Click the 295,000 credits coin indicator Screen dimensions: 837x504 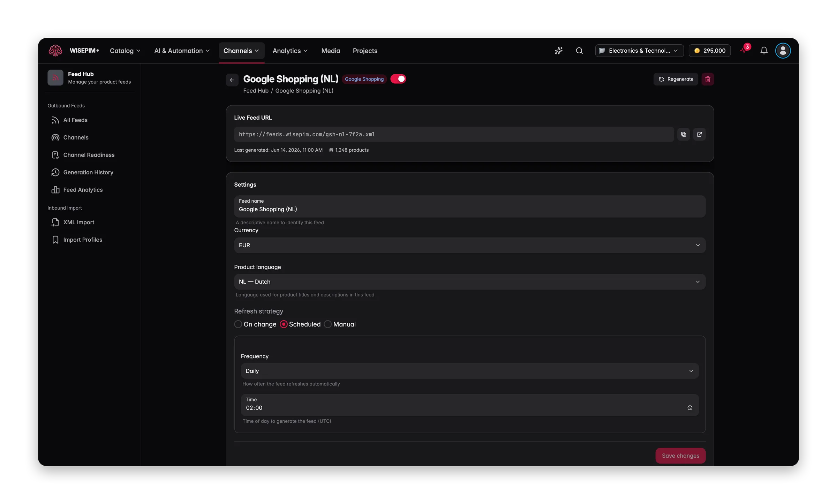click(710, 51)
